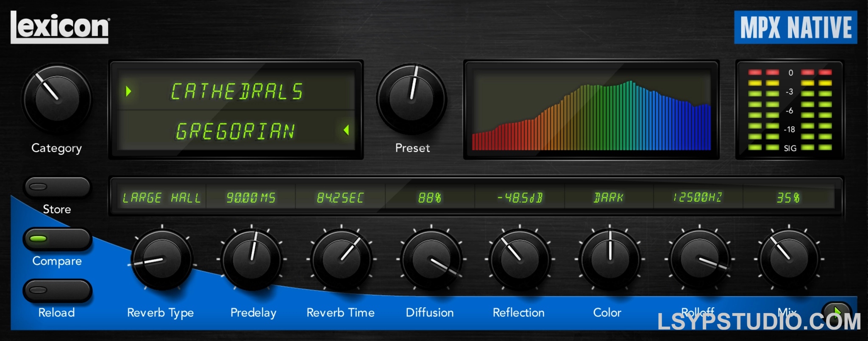Click the Reverb Time knob
This screenshot has width=868, height=341.
tap(341, 259)
